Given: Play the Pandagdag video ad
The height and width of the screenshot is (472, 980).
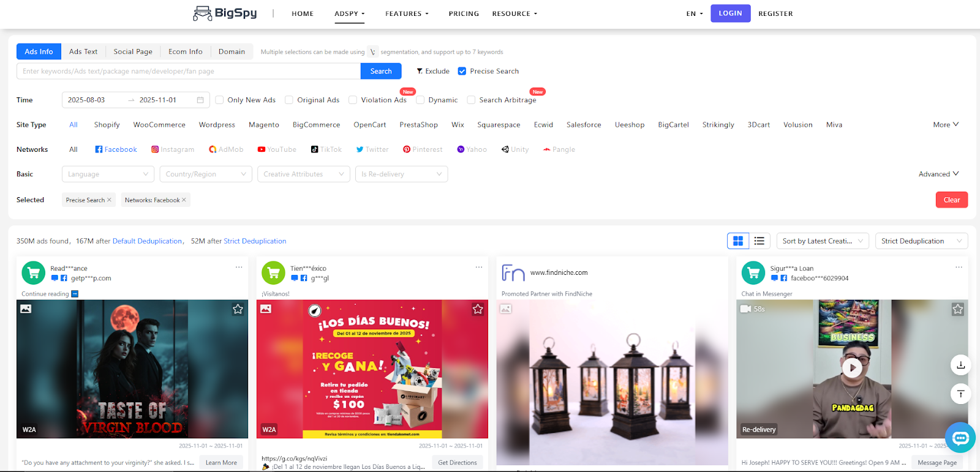Looking at the screenshot, I should coord(852,367).
